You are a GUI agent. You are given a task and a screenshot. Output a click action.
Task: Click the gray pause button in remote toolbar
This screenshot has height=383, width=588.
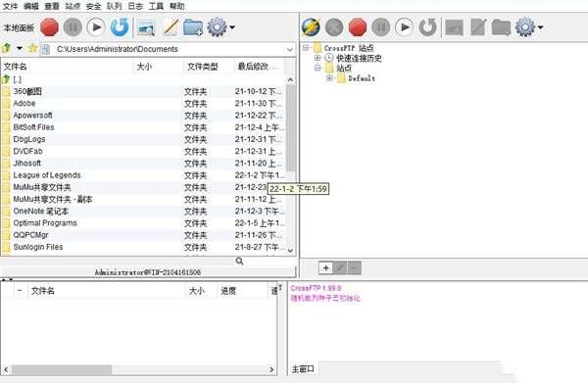pos(380,27)
